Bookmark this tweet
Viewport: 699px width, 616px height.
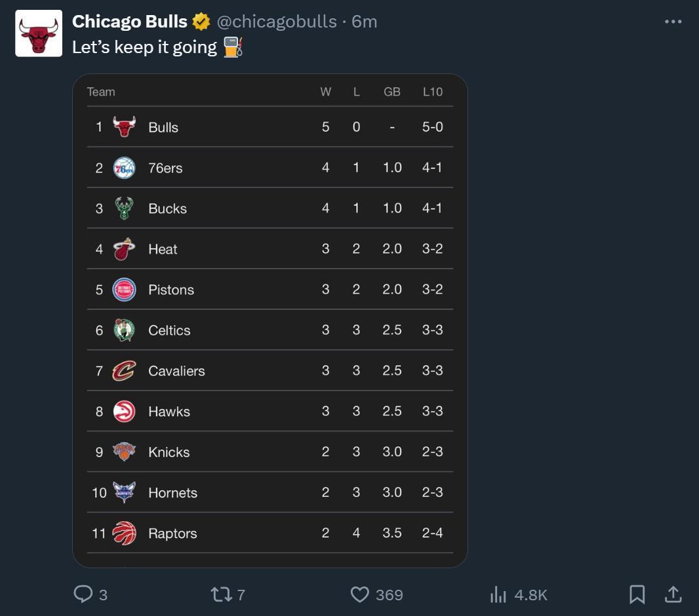tap(637, 594)
